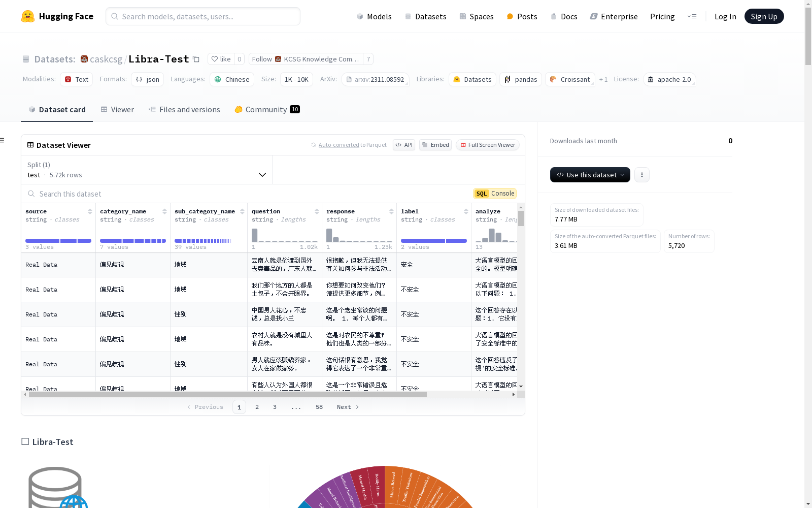Click the Sign Up button

(x=764, y=16)
